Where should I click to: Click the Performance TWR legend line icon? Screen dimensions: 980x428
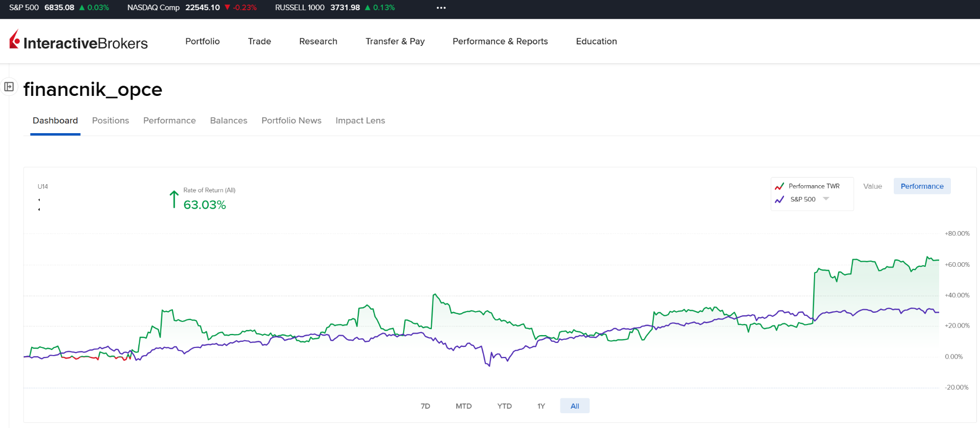(x=779, y=186)
